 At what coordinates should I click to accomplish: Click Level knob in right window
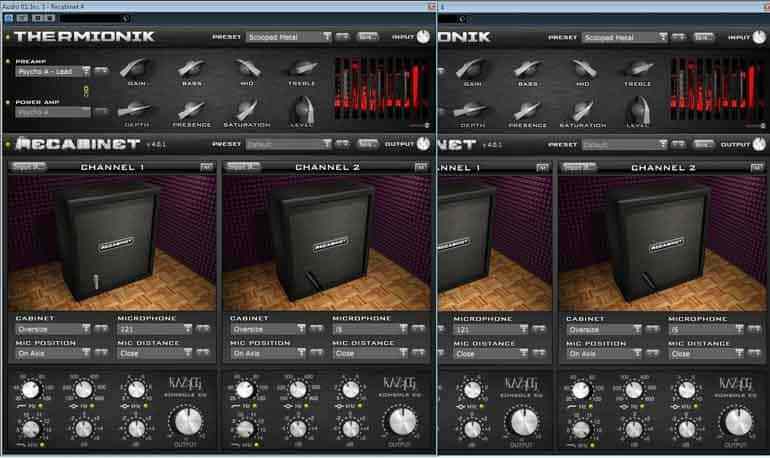coord(639,110)
